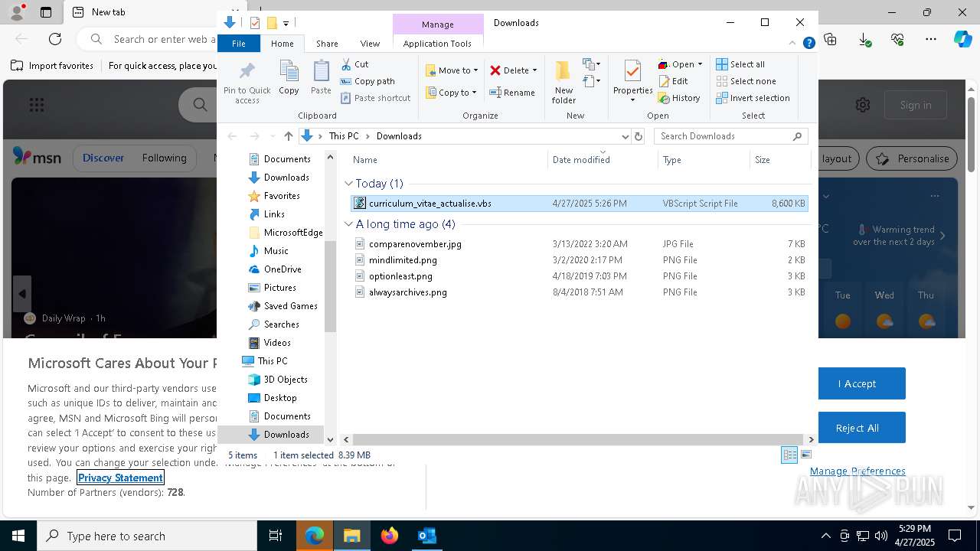Select curriculum_vitae_actualise.vbs file
Screen dimensions: 980x551
578,204
